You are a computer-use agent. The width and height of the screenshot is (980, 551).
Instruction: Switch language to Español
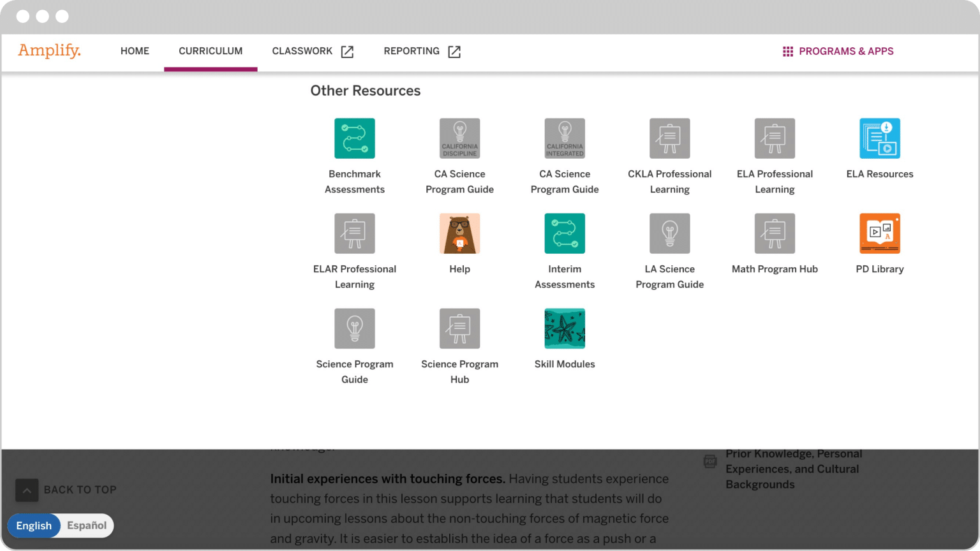87,525
